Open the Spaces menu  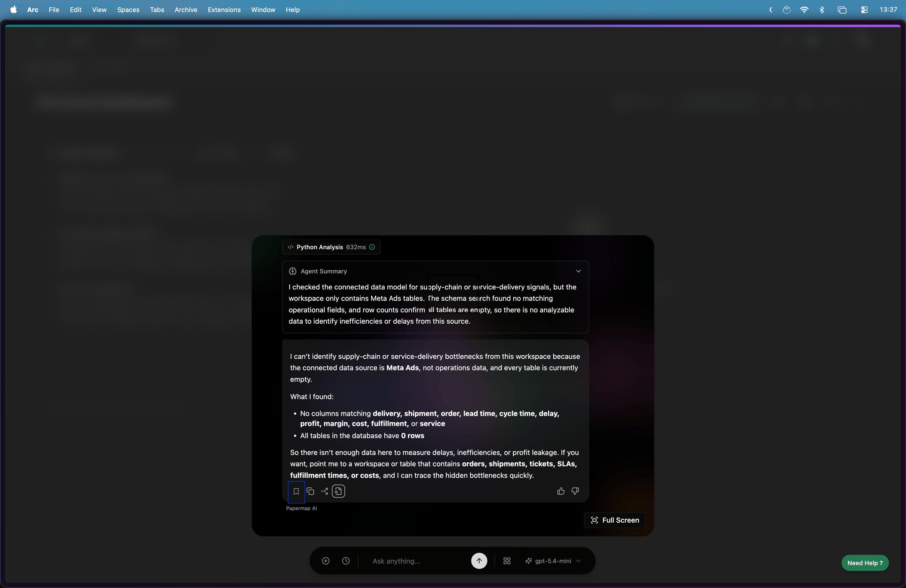click(128, 10)
